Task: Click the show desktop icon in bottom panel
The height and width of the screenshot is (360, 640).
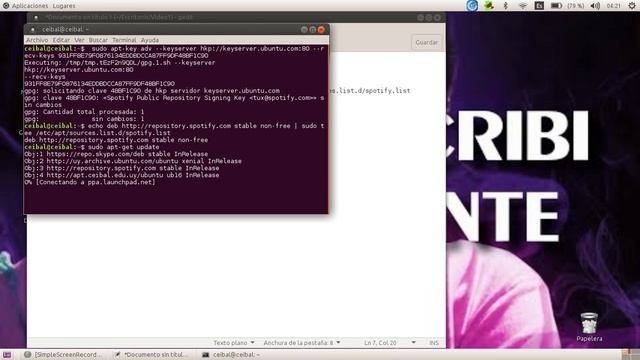Action: click(x=7, y=355)
